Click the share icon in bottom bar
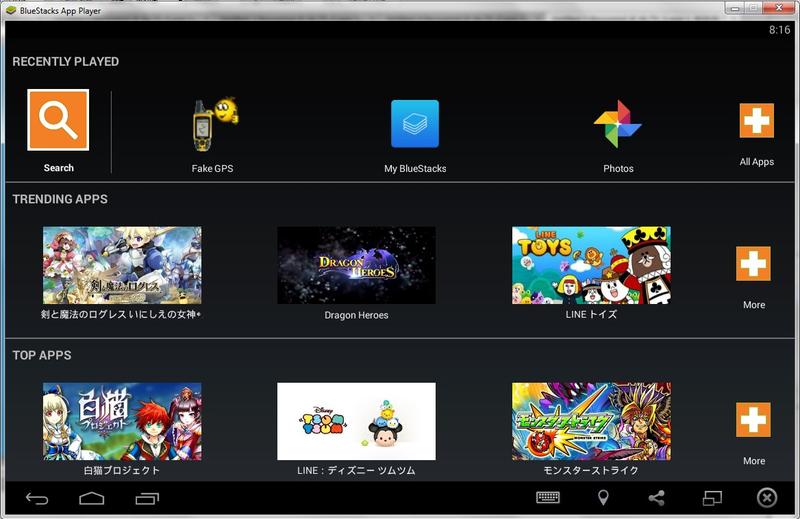 pyautogui.click(x=657, y=498)
